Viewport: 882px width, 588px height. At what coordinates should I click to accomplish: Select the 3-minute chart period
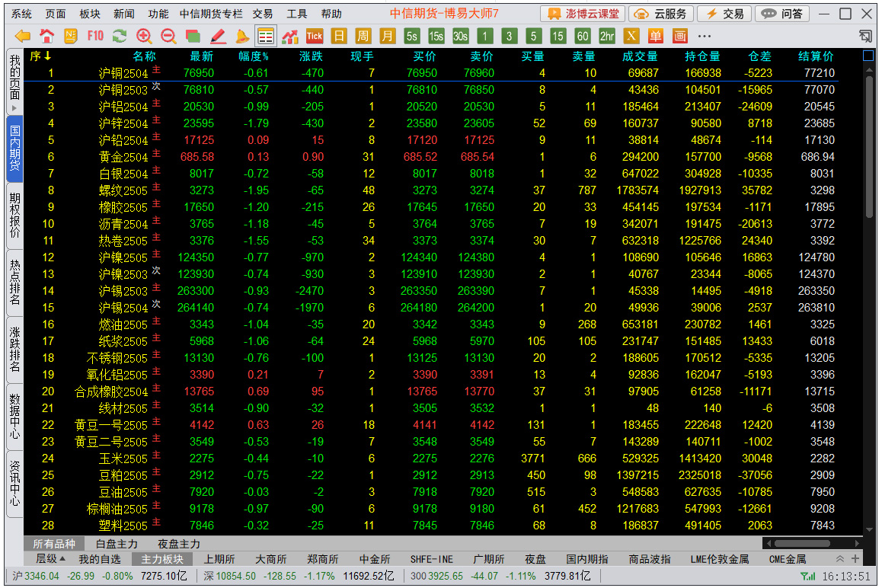(x=509, y=37)
